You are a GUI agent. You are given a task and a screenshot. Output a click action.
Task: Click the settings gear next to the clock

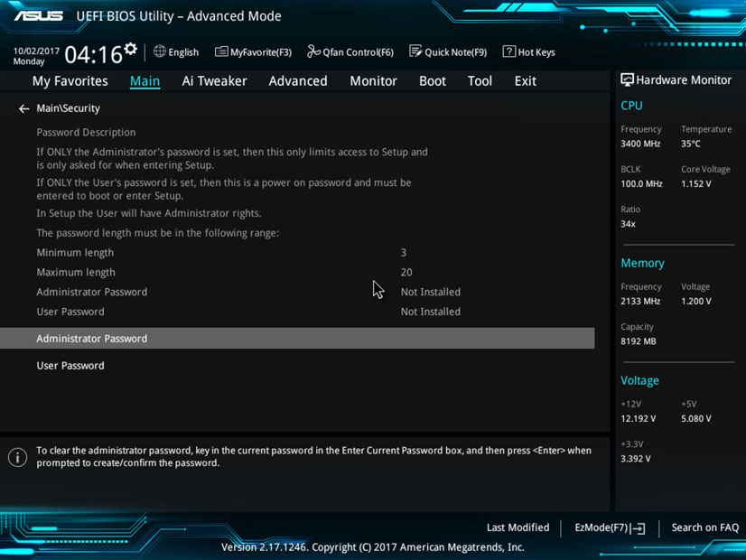coord(131,49)
